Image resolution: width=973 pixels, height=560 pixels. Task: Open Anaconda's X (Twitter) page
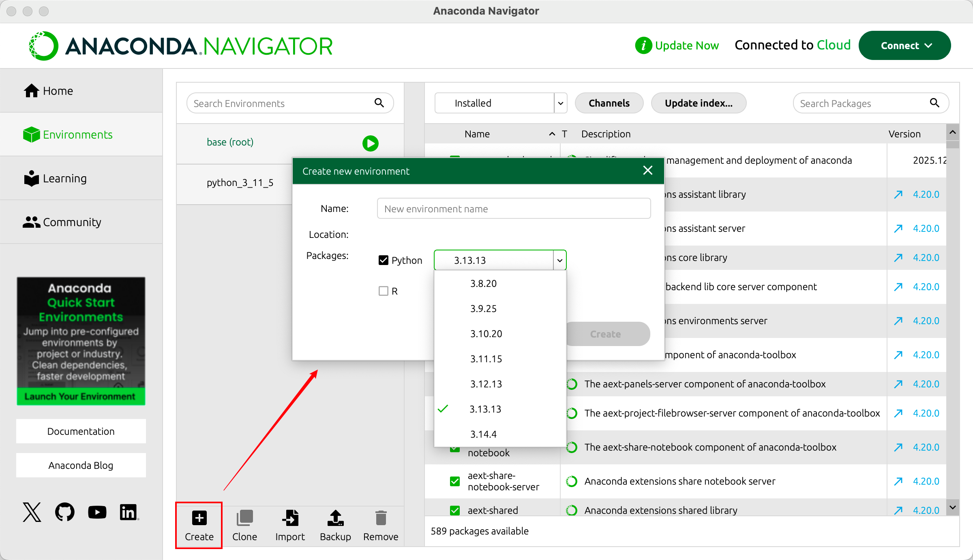tap(32, 512)
